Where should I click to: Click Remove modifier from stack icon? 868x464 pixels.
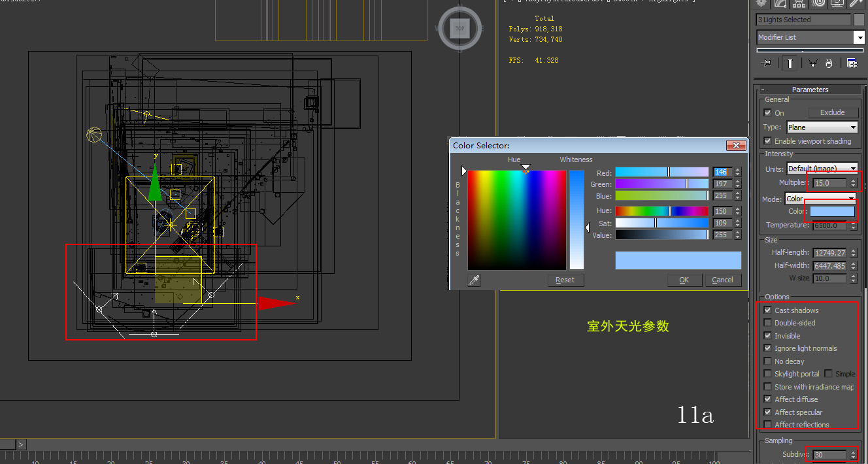829,63
